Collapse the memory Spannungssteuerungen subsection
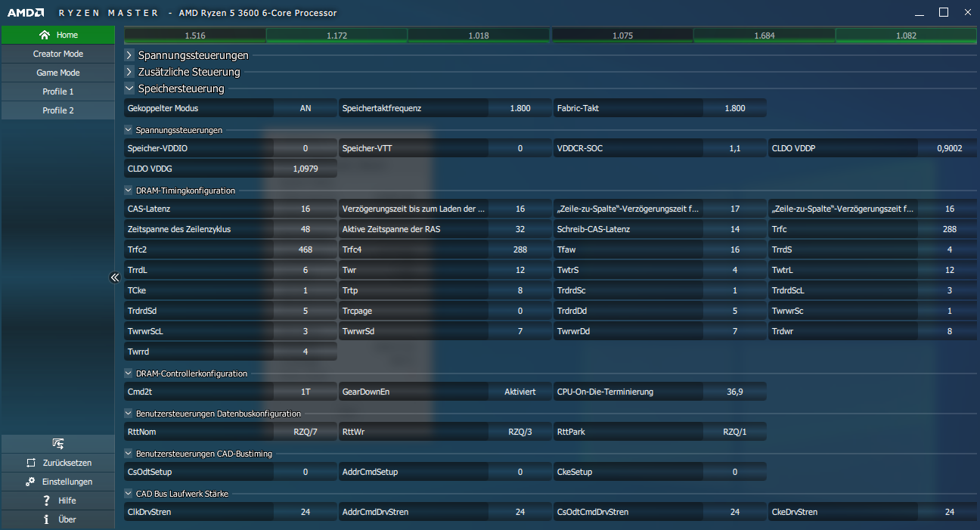980x530 pixels. [x=128, y=130]
